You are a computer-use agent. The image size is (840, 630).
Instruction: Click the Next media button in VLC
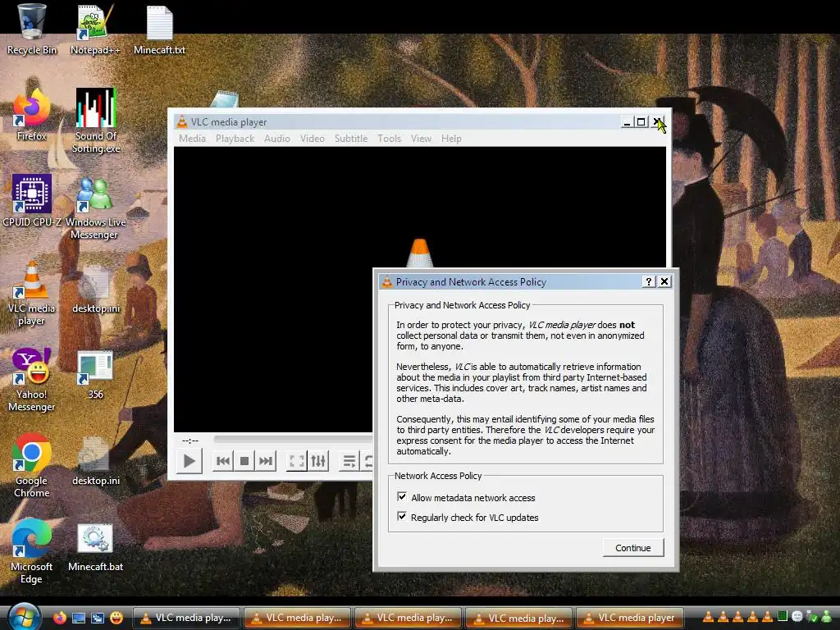point(266,461)
